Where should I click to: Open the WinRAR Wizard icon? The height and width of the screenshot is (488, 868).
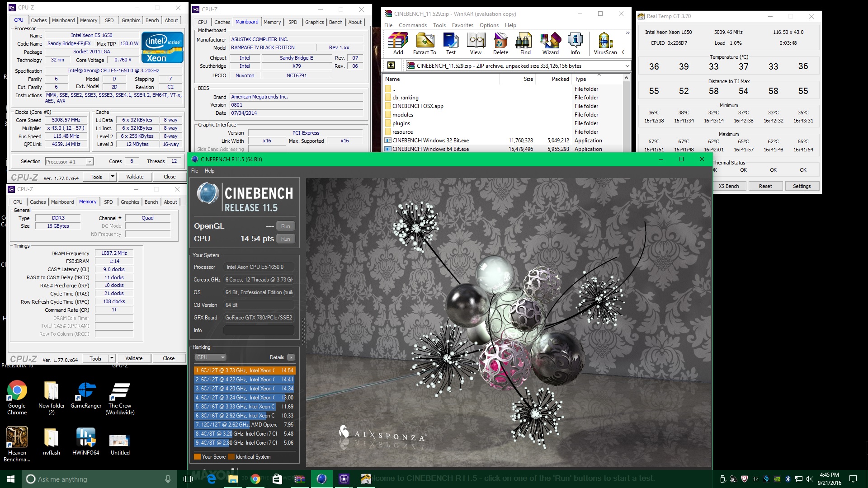click(x=550, y=44)
